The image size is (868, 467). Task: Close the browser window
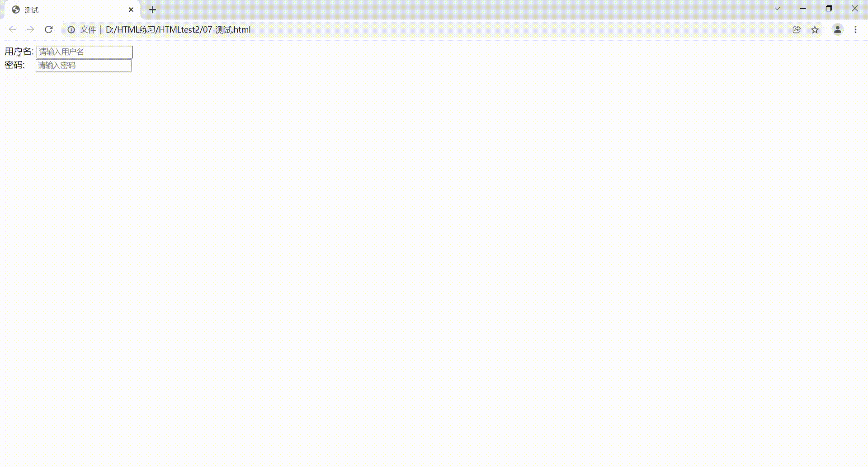pos(855,9)
